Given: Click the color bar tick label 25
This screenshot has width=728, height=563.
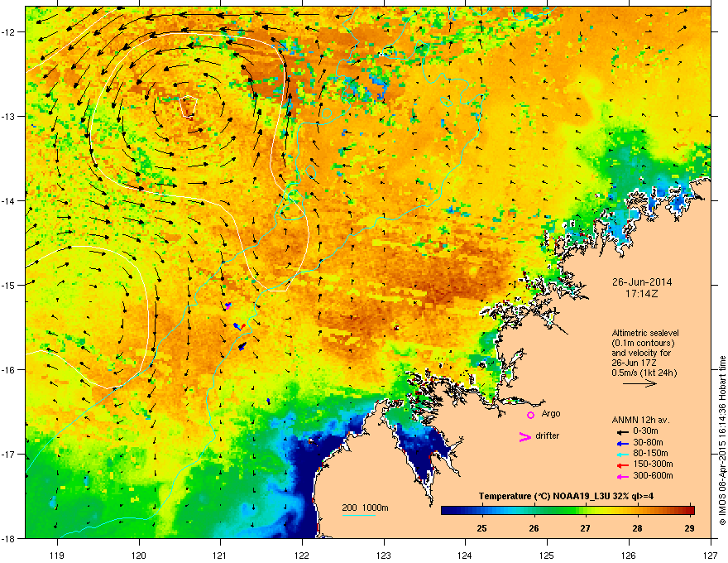Looking at the screenshot, I should pyautogui.click(x=482, y=528).
